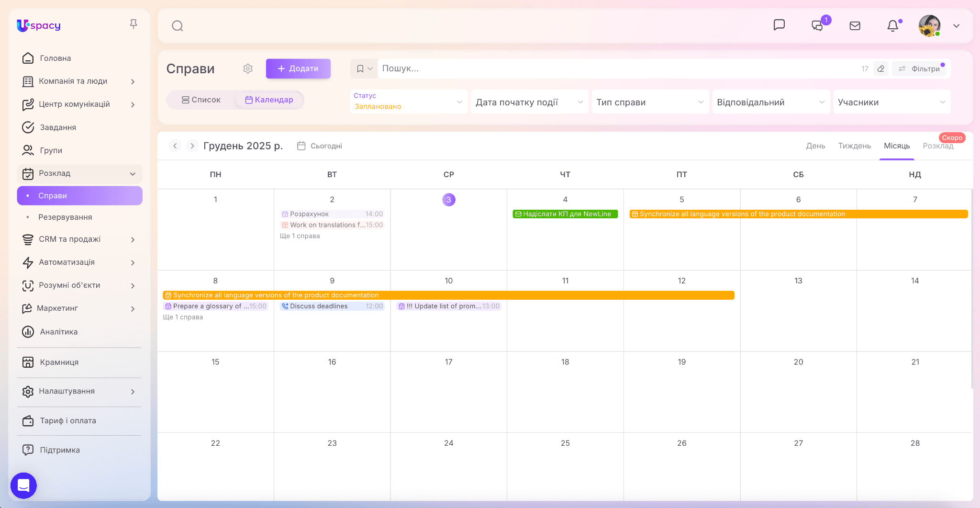980x508 pixels.
Task: Expand the user profile menu chevron
Action: [957, 26]
